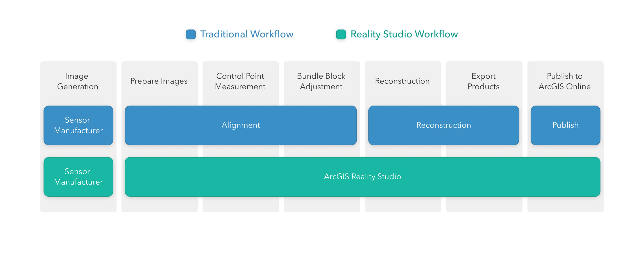Click the blue Alignment bar
Image resolution: width=644 pixels, height=261 pixels.
[x=241, y=125]
